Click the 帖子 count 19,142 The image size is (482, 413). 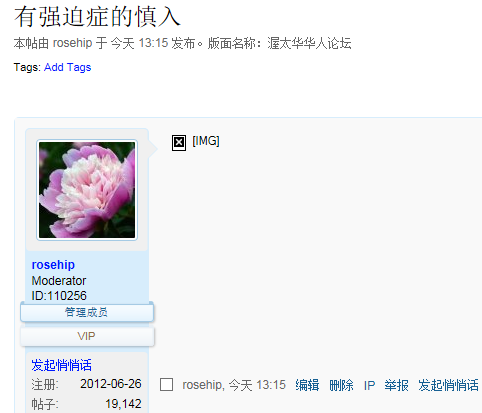tap(123, 404)
